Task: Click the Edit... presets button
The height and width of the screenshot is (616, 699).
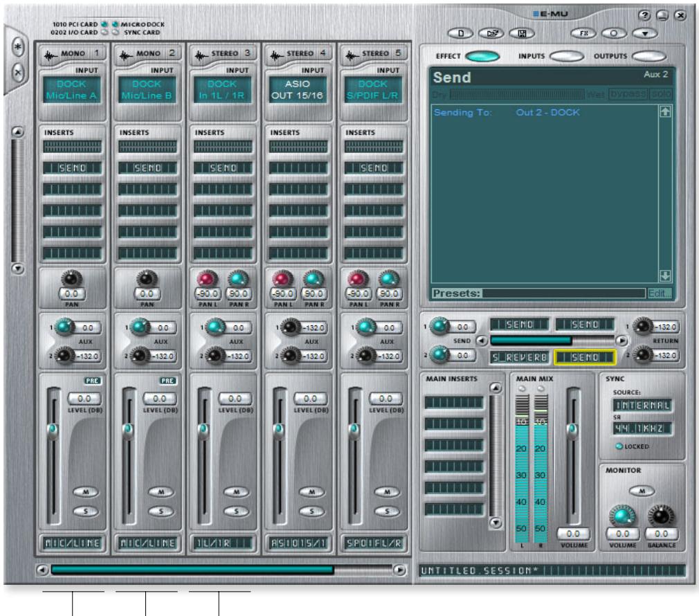Action: click(659, 293)
